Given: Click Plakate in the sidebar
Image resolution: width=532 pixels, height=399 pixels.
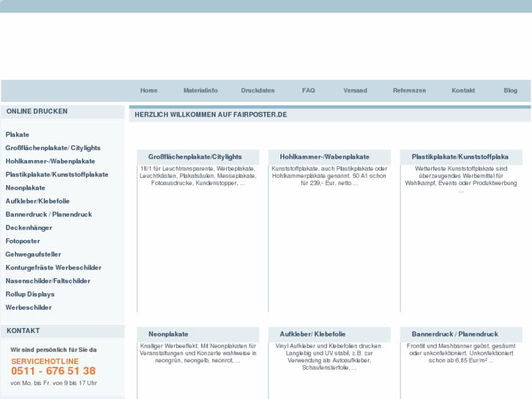Looking at the screenshot, I should click(18, 135).
